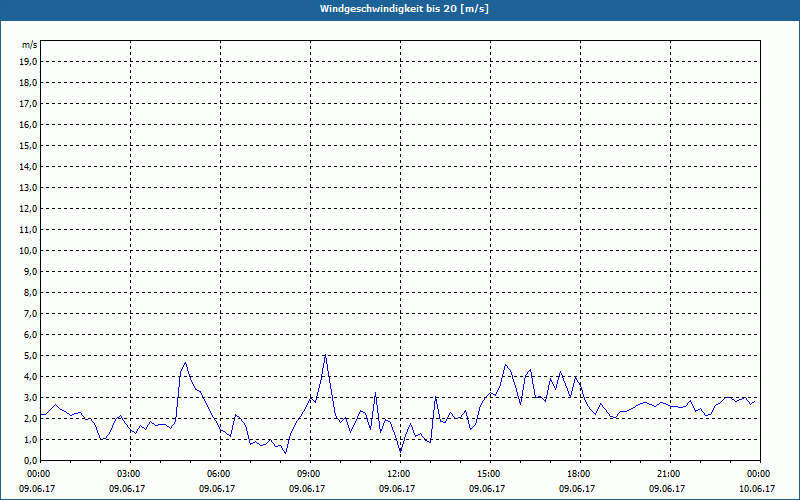Click the 10.06.17 date label

tap(759, 489)
